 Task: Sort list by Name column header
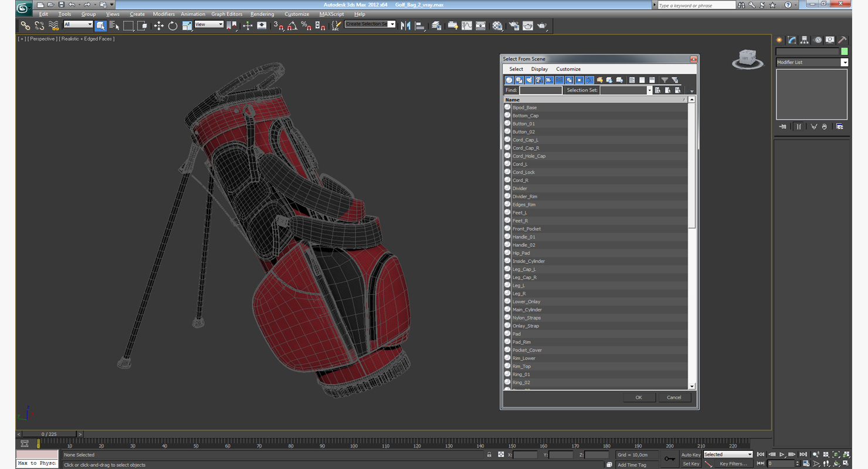[x=595, y=100]
